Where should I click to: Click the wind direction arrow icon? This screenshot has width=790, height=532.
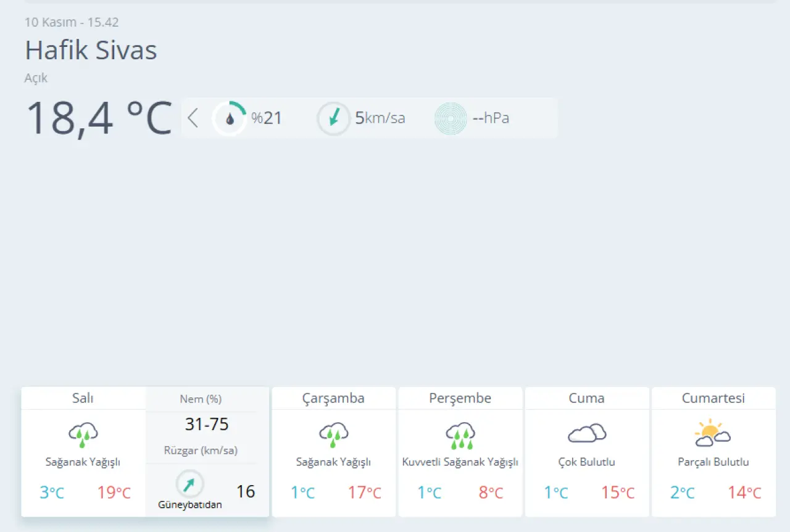333,118
